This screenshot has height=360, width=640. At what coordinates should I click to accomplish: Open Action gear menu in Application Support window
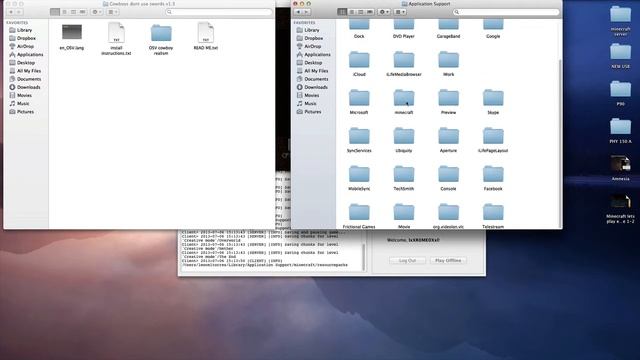click(384, 12)
